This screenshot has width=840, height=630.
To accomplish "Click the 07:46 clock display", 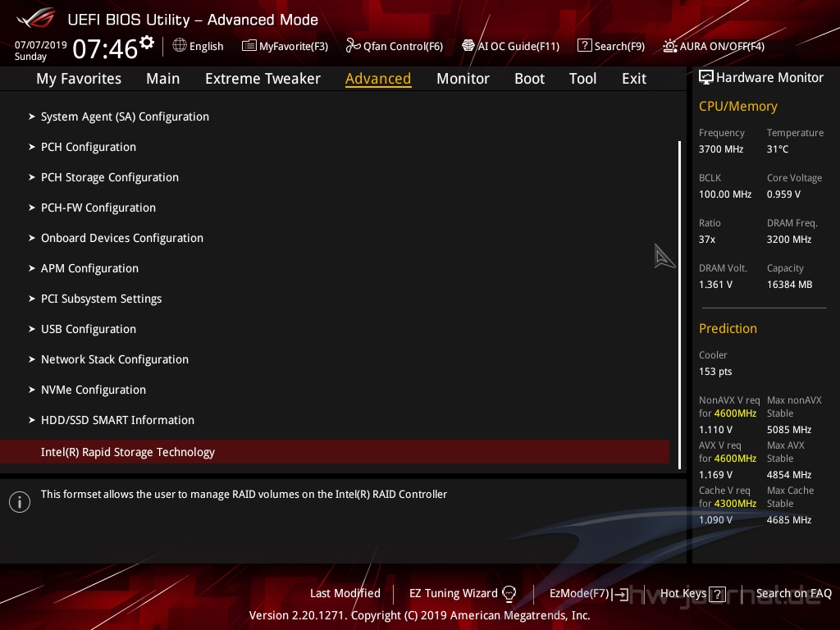I will click(105, 48).
